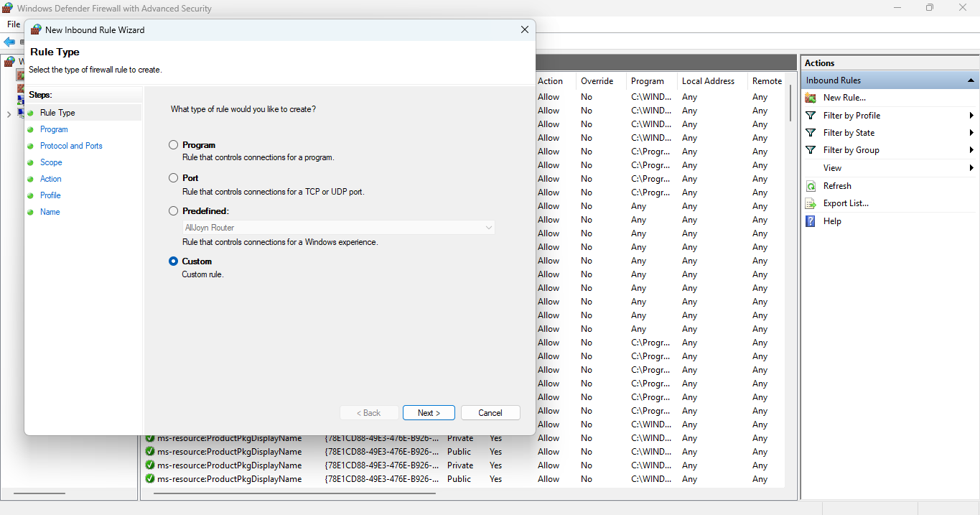Expand the Filter by Profile submenu arrow
The height and width of the screenshot is (515, 980).
pyautogui.click(x=971, y=115)
